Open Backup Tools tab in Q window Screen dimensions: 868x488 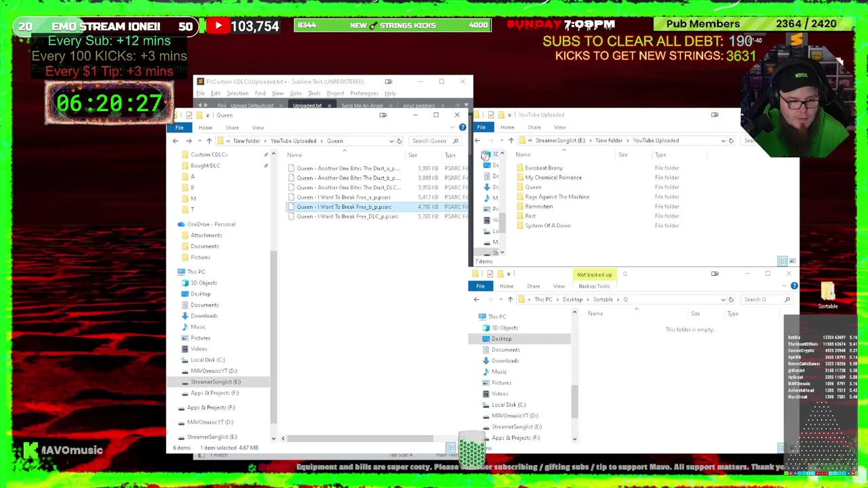coord(594,286)
